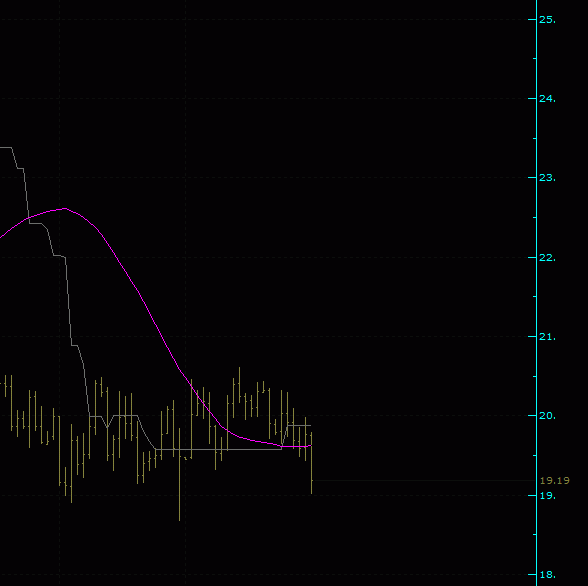Click the 22 price axis label
The width and height of the screenshot is (588, 586).
point(547,258)
